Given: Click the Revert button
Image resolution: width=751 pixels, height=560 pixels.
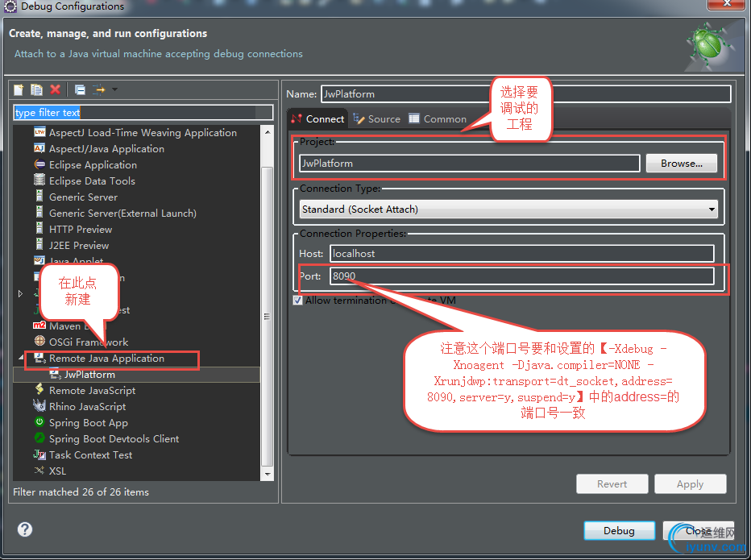Looking at the screenshot, I should pyautogui.click(x=612, y=483).
